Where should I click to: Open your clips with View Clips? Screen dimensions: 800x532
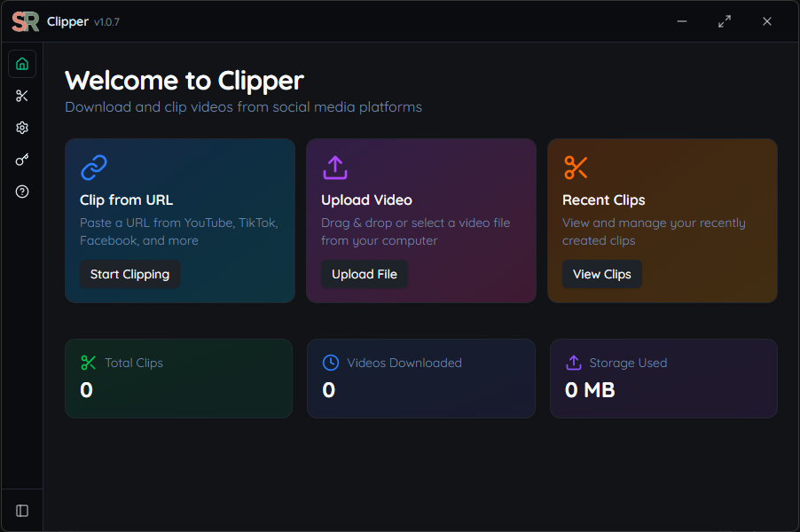(601, 274)
